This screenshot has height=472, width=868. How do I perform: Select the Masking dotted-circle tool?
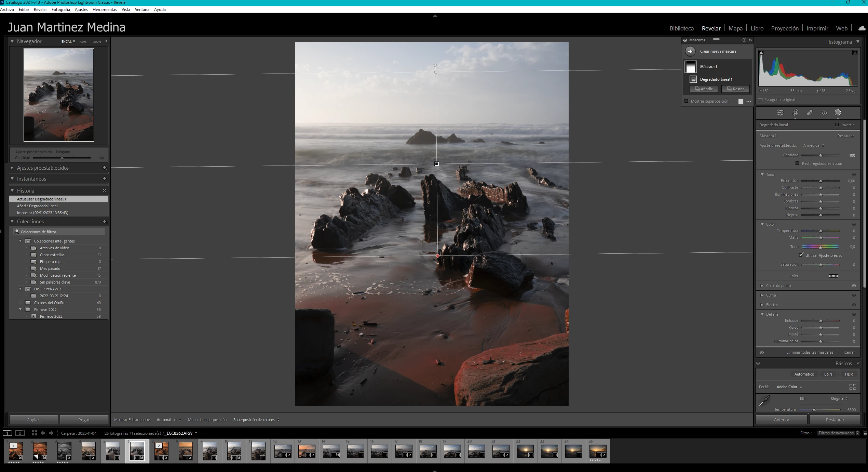(838, 113)
